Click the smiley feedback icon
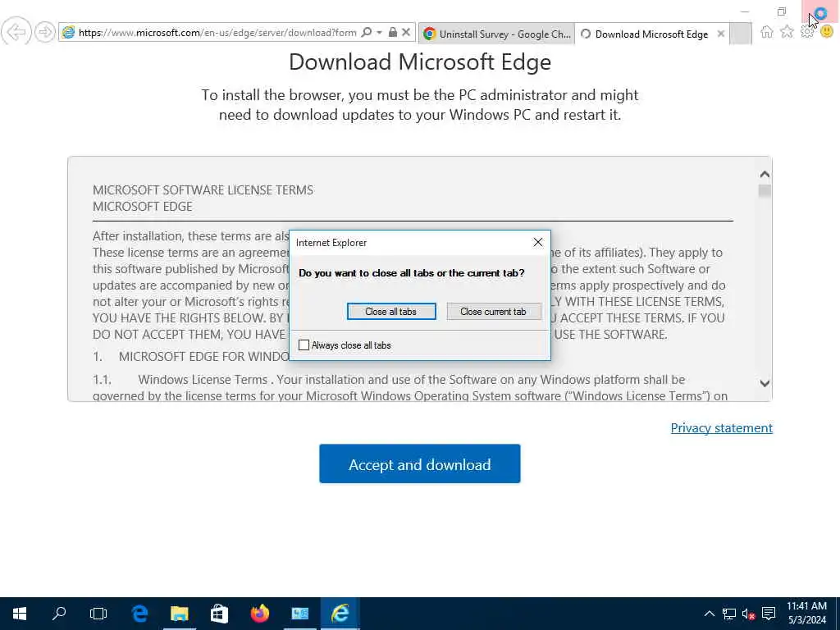840x630 pixels. [x=827, y=32]
